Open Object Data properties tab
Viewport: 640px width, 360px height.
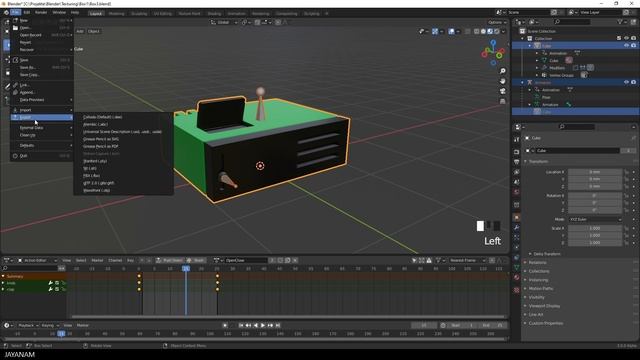click(516, 268)
